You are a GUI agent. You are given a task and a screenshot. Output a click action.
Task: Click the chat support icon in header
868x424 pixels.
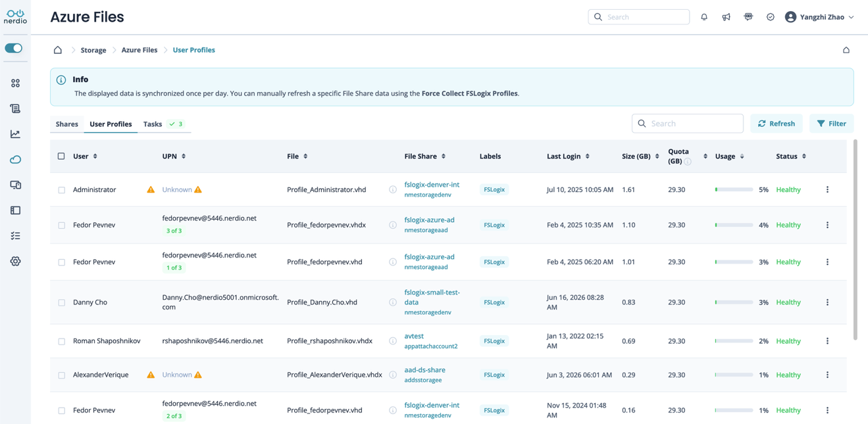coord(748,17)
